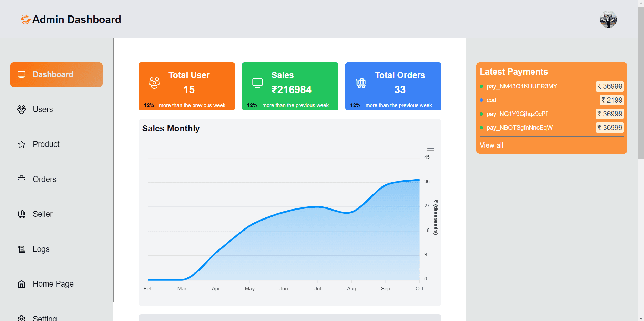Select the Product star icon

coord(21,144)
